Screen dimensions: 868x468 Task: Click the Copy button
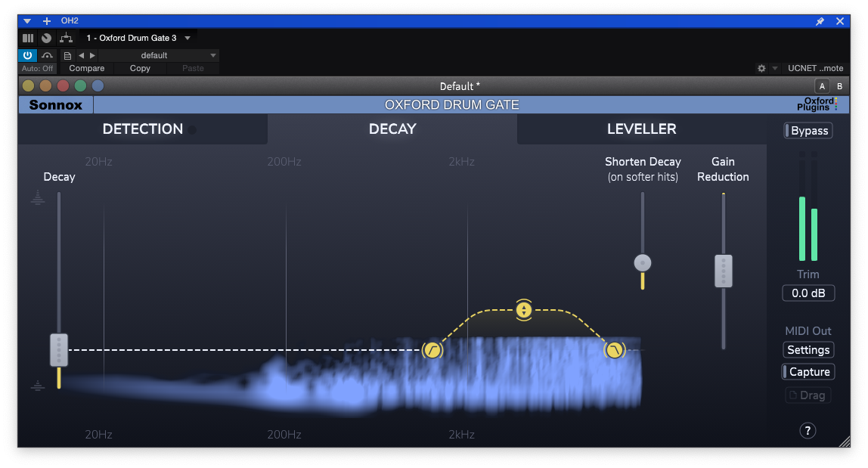tap(140, 68)
